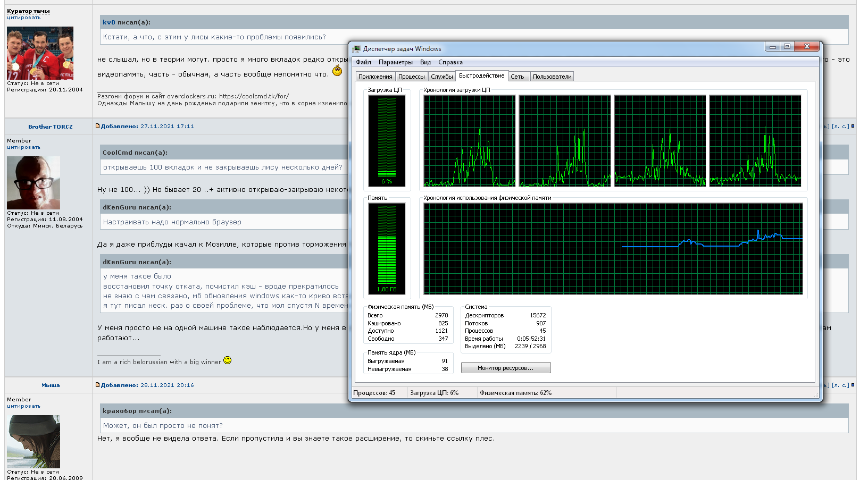Click the 'Время работы' value 0:05:52:31
Image resolution: width=868 pixels, height=480 pixels.
[x=531, y=339]
